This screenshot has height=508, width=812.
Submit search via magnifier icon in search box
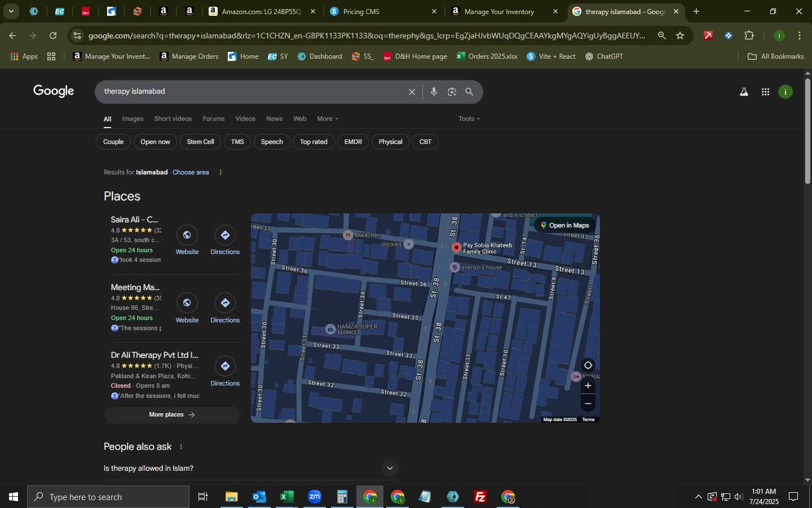[x=469, y=92]
